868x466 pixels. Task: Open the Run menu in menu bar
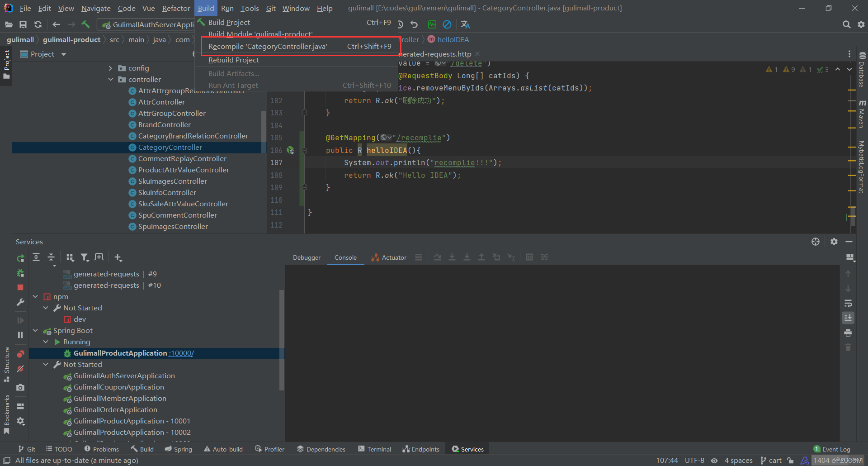227,8
